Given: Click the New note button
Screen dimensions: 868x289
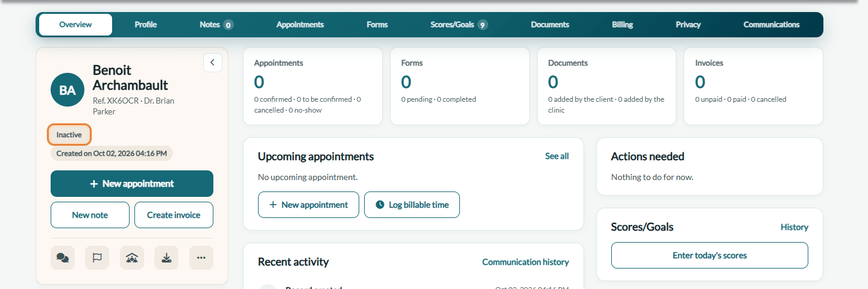Looking at the screenshot, I should 90,215.
